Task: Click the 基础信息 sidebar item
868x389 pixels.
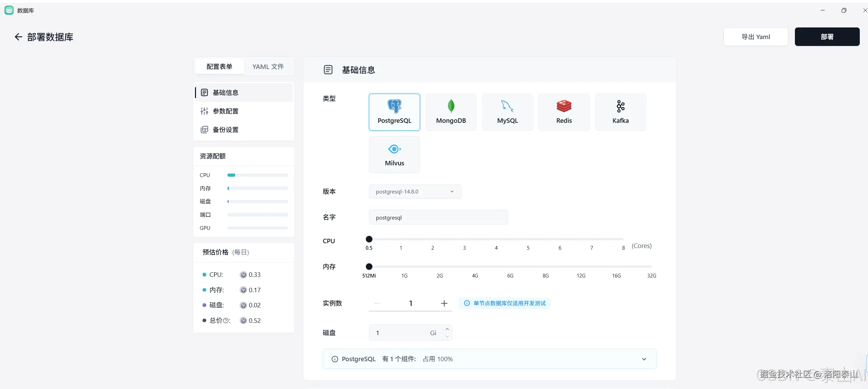Action: [x=225, y=92]
